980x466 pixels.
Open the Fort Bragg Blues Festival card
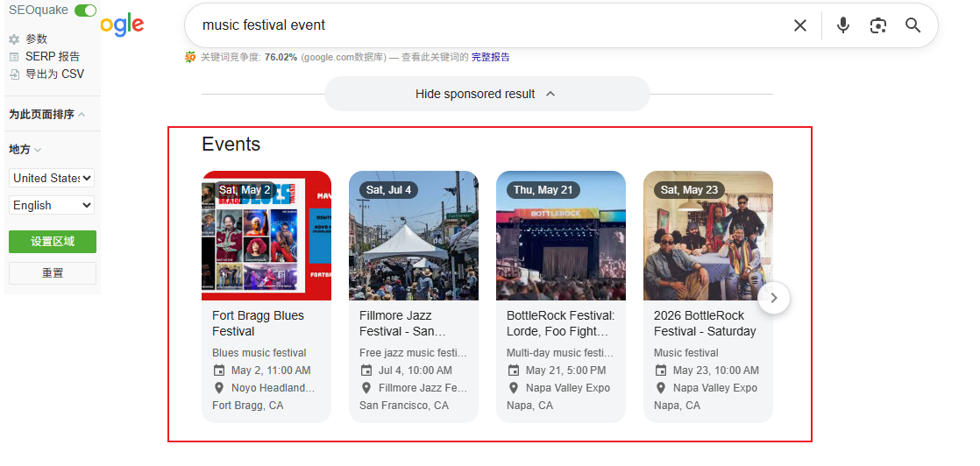[x=266, y=323]
